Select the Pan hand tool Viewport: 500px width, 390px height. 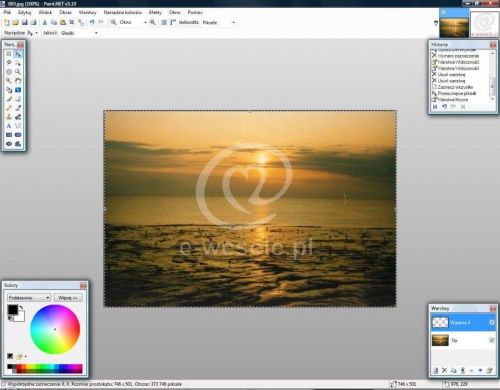pyautogui.click(x=18, y=81)
